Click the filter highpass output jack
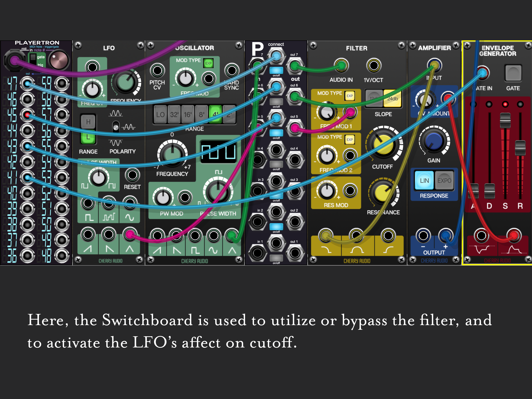This screenshot has height=399, width=532. pos(388,235)
